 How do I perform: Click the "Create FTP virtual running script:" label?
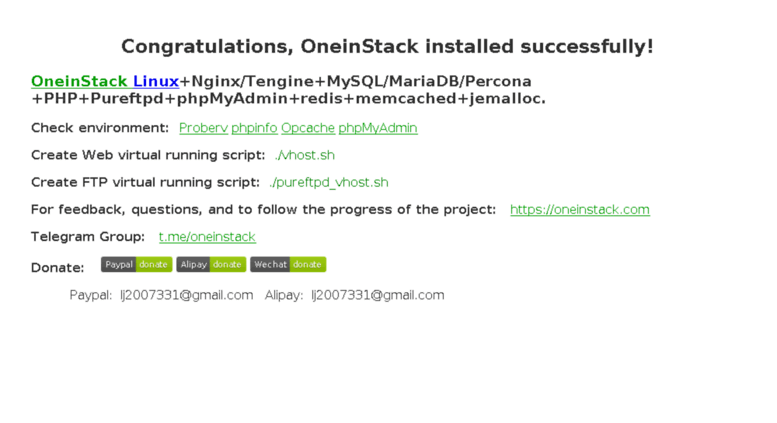pyautogui.click(x=145, y=182)
